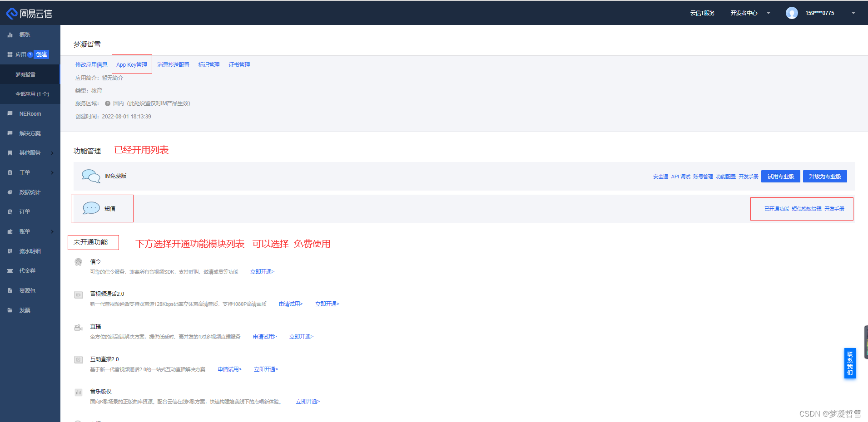Open the 安全通 link
Viewport: 868px width, 422px height.
pos(660,177)
